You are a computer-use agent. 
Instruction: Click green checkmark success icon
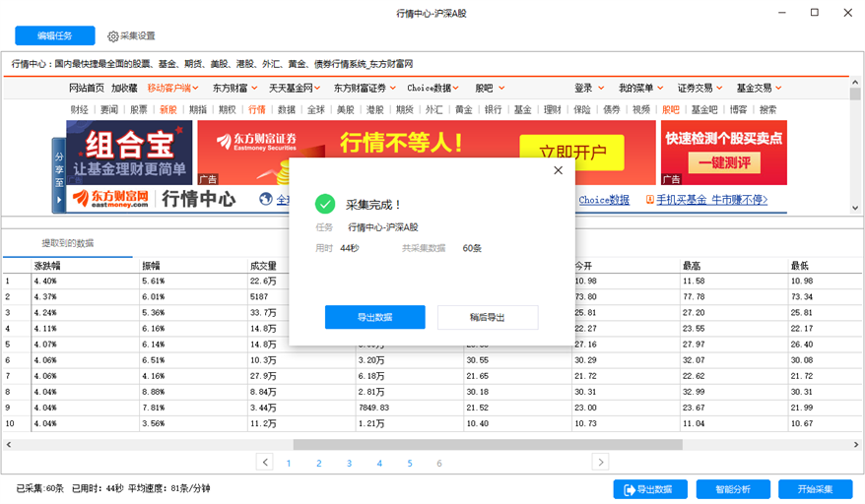(x=325, y=204)
